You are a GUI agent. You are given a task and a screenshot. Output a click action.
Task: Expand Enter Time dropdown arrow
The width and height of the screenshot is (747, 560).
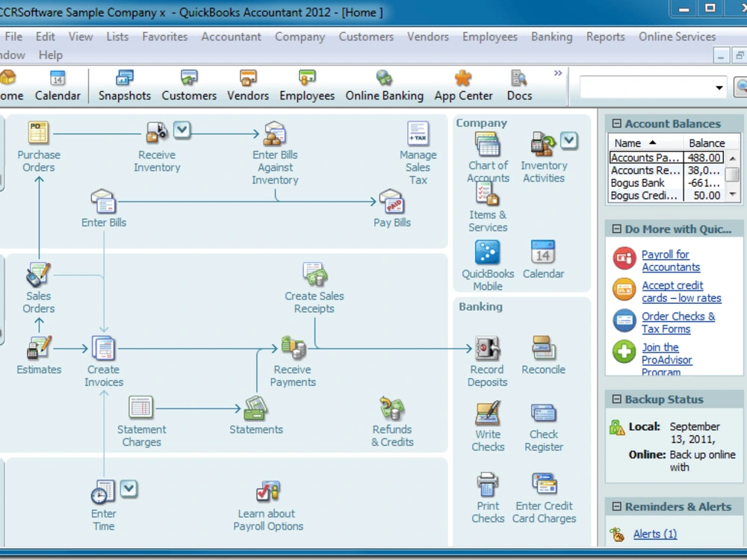click(x=128, y=488)
